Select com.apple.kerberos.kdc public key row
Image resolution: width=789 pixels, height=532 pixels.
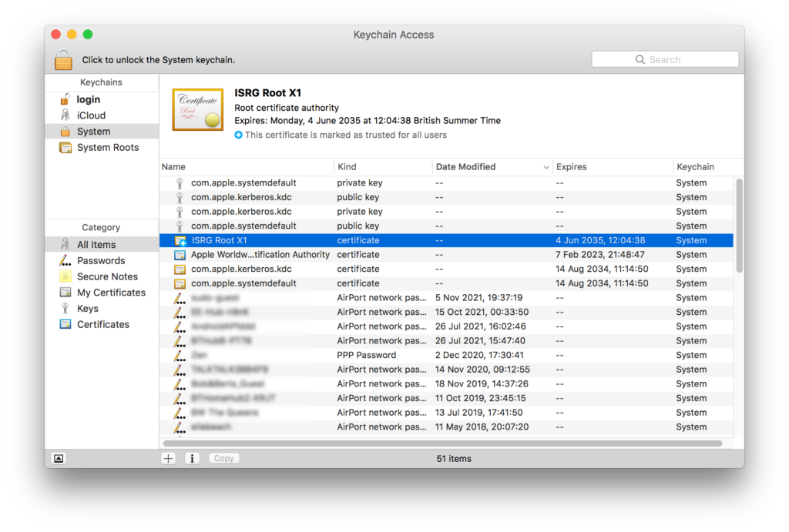pyautogui.click(x=446, y=197)
